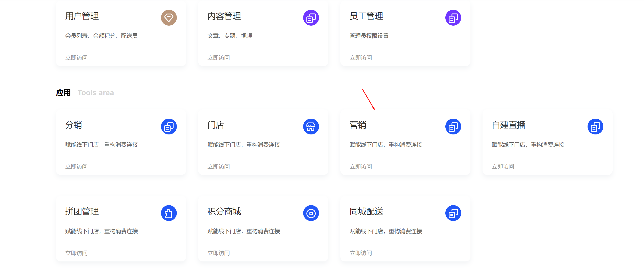644x274 pixels.
Task: Click the 拼团管理 puzzle icon
Action: [x=169, y=213]
